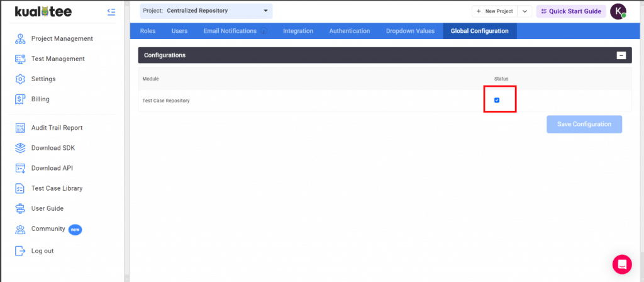644x282 pixels.
Task: Click the Download SDK link
Action: [53, 148]
